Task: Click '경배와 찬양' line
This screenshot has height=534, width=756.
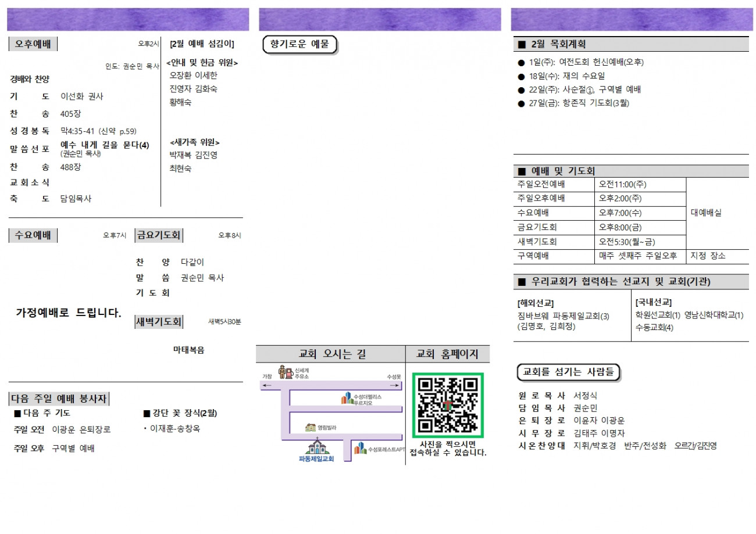Action: coord(30,79)
